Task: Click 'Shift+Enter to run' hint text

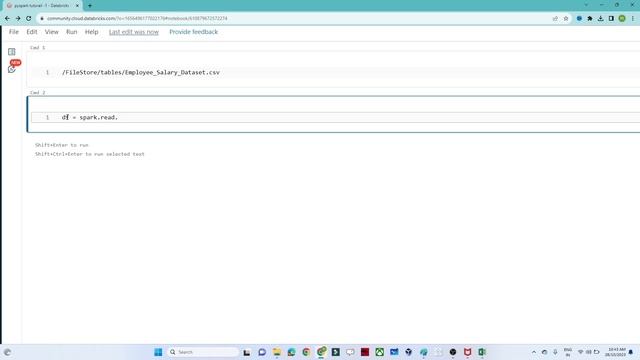Action: 62,145
